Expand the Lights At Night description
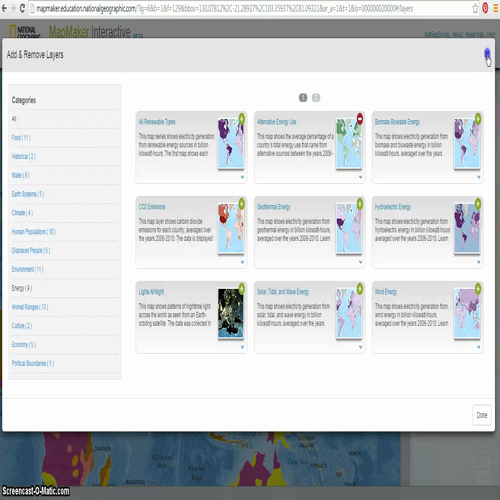Viewport: 500px width, 500px height. (x=242, y=347)
